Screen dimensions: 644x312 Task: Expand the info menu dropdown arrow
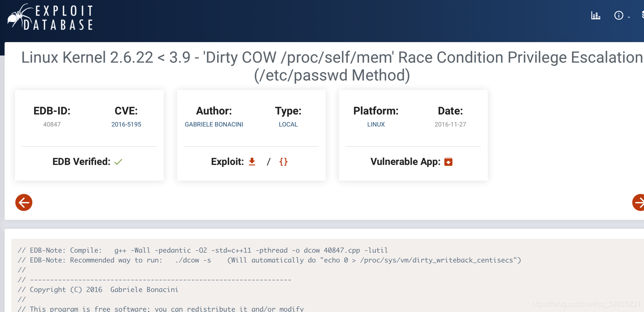point(629,17)
